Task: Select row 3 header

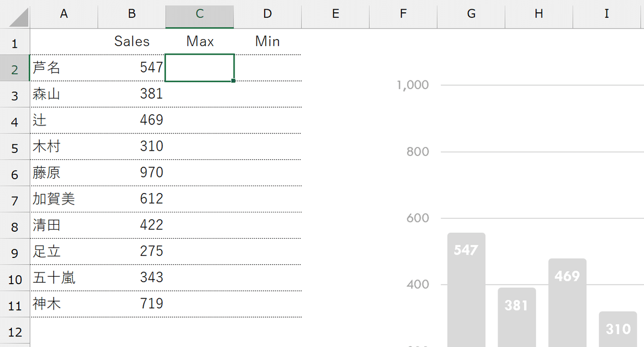Action: click(15, 94)
